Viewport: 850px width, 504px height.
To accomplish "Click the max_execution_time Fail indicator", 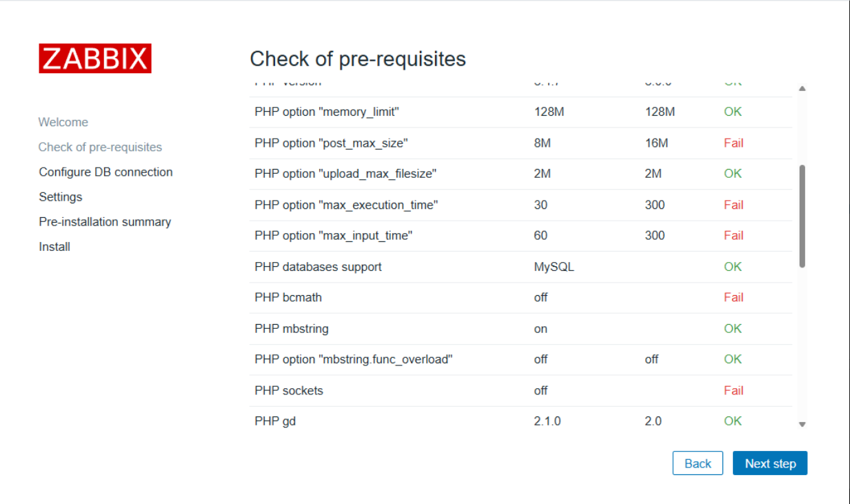I will click(x=733, y=205).
